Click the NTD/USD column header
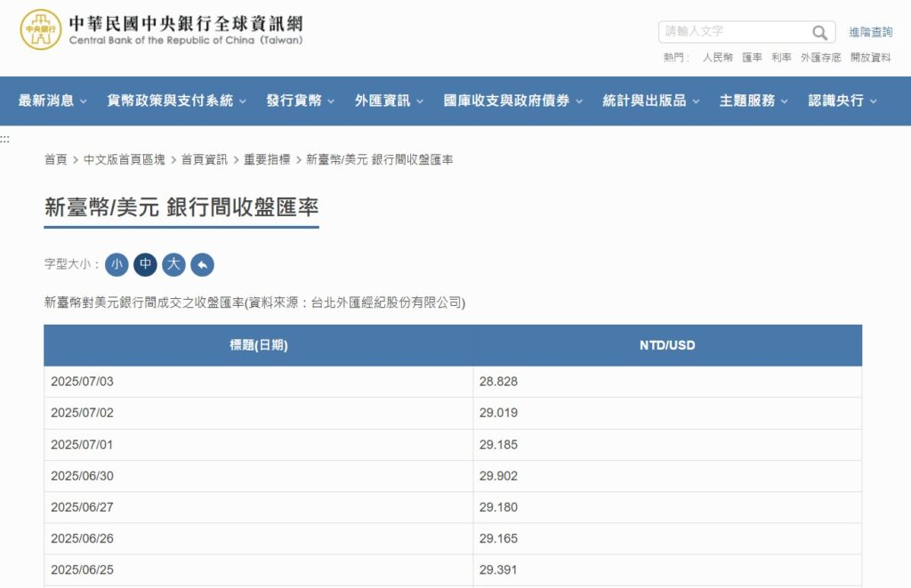Image resolution: width=911 pixels, height=588 pixels. pyautogui.click(x=667, y=345)
